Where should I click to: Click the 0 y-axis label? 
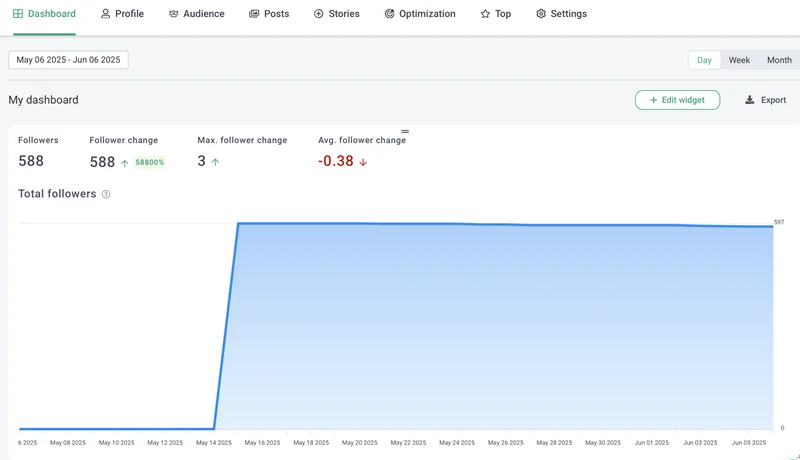click(x=782, y=428)
